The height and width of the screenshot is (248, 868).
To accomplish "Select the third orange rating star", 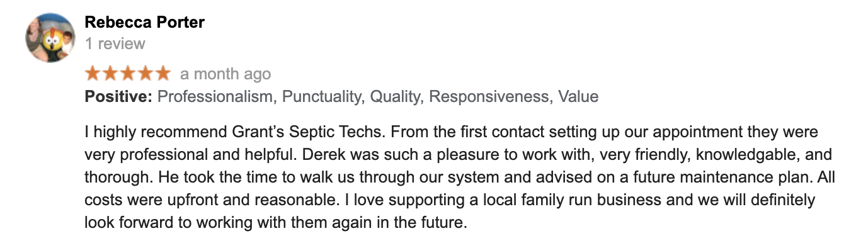I will click(127, 74).
